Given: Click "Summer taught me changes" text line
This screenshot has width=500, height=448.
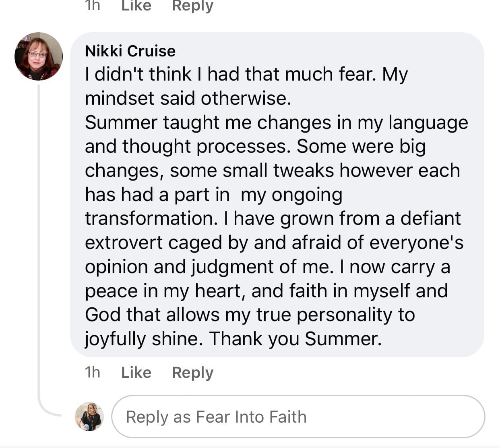Looking at the screenshot, I should (207, 122).
